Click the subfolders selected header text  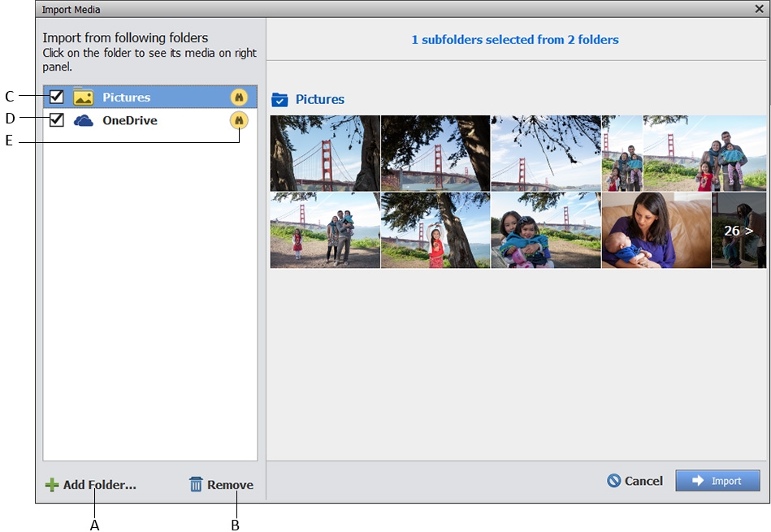[515, 39]
